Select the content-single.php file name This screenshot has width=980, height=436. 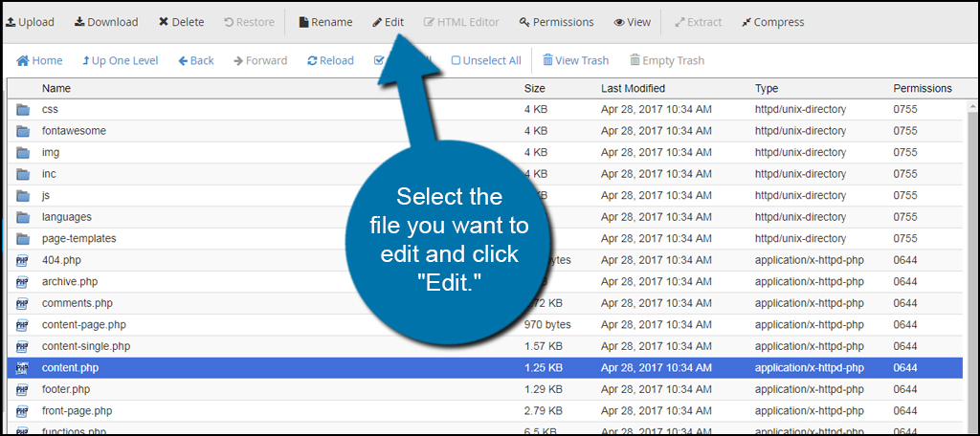86,346
